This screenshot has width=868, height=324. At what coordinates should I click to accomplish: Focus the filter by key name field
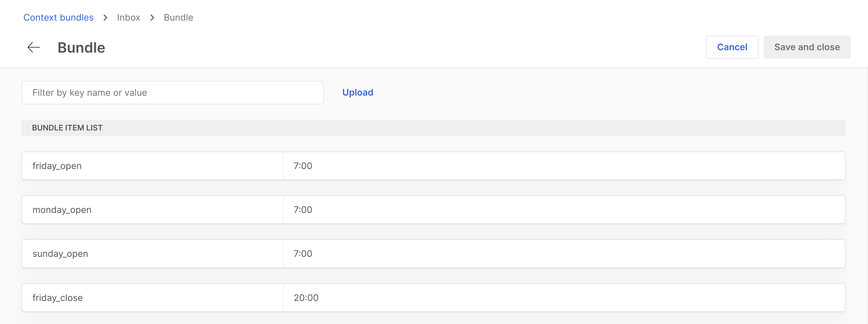click(172, 93)
